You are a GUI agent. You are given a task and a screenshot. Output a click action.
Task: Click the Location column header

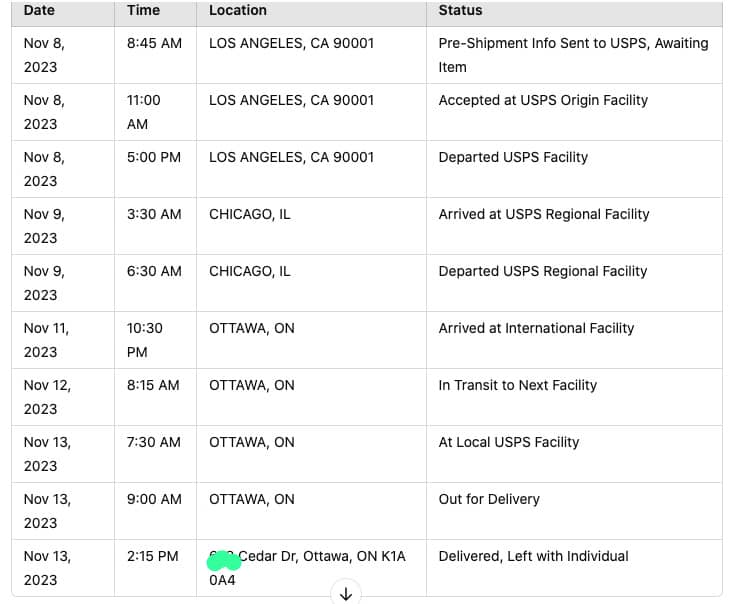[238, 10]
